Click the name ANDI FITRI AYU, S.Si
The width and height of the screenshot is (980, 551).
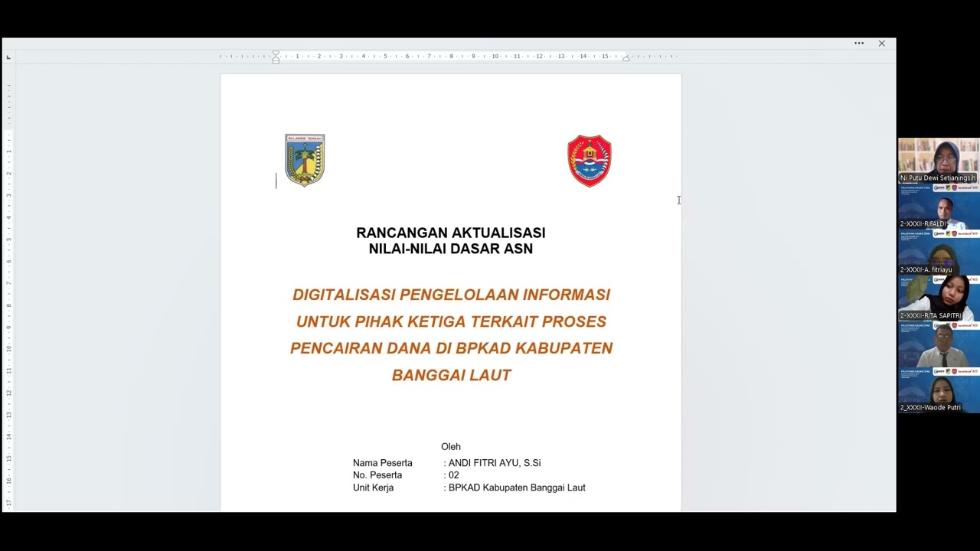(495, 463)
